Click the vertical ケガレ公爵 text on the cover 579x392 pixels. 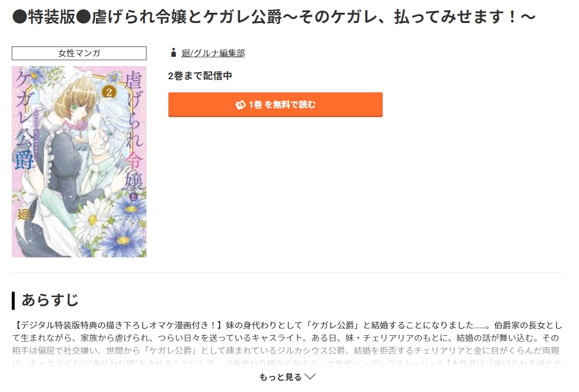(25, 120)
